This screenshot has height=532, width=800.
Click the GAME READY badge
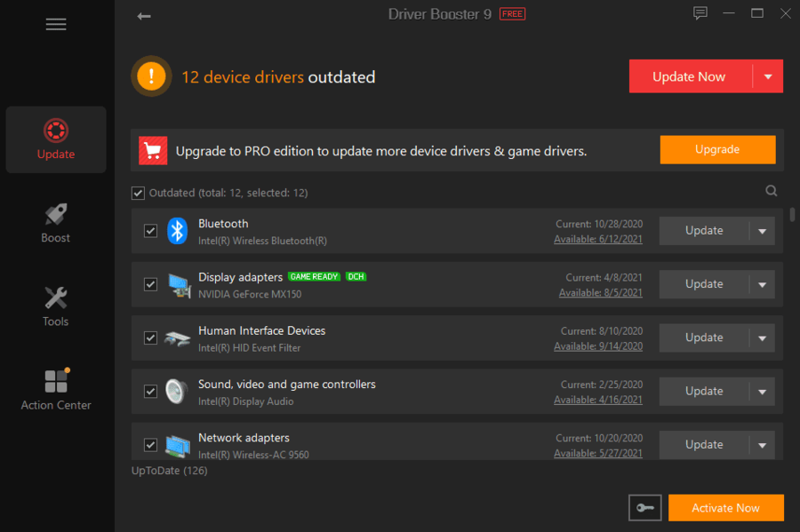click(x=314, y=277)
